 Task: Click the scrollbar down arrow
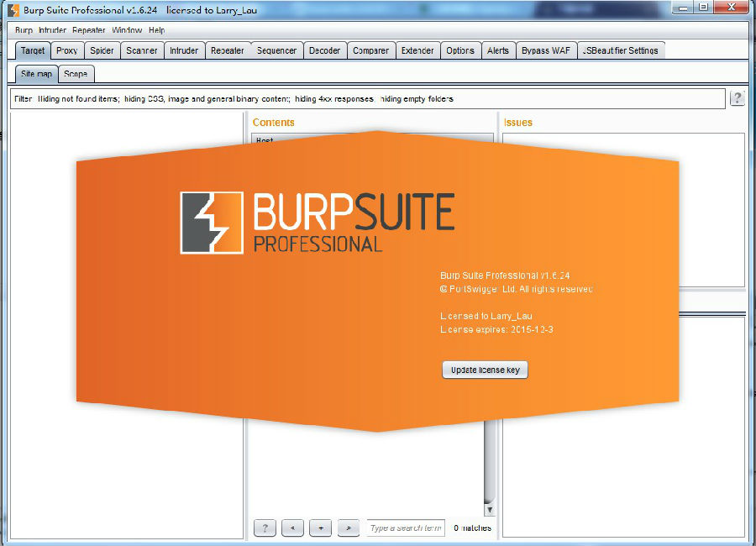pos(489,508)
